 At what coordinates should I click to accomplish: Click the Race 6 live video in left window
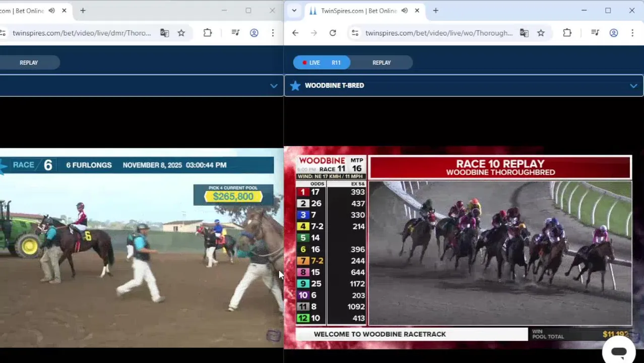(x=142, y=248)
